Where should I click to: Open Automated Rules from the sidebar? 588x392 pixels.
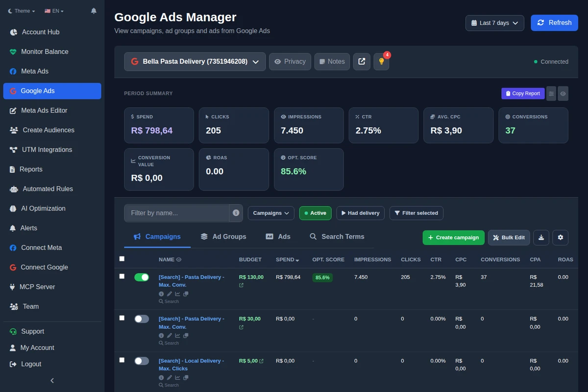click(52, 189)
